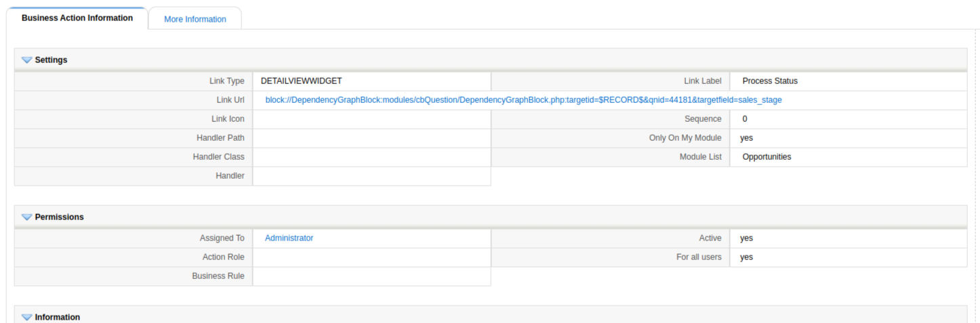Click the empty Action Role field
Screen dimensions: 980x323
(371, 257)
